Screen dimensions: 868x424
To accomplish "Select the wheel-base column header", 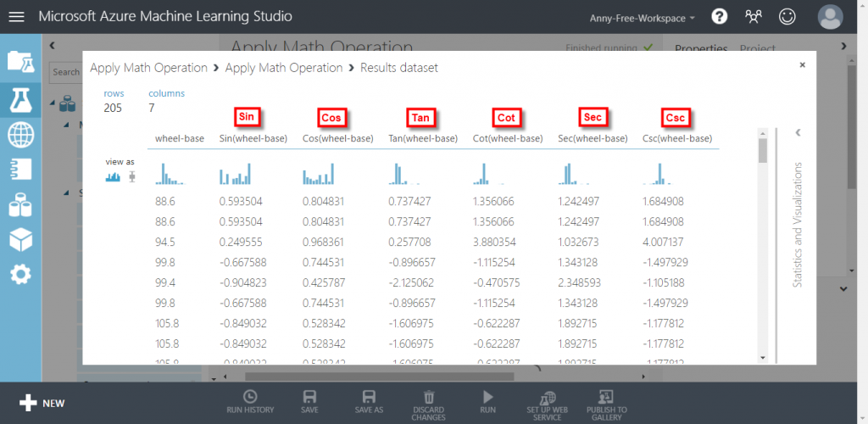I will (x=180, y=138).
